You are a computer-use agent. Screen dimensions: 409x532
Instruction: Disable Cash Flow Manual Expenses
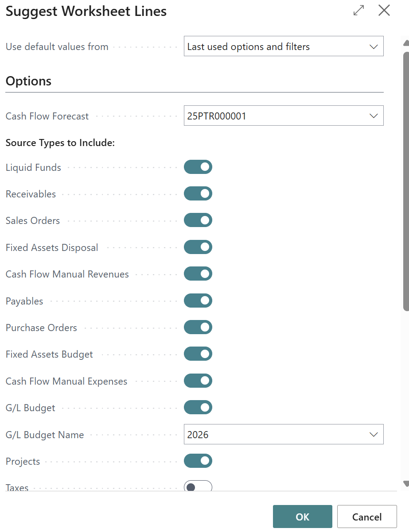coord(198,381)
